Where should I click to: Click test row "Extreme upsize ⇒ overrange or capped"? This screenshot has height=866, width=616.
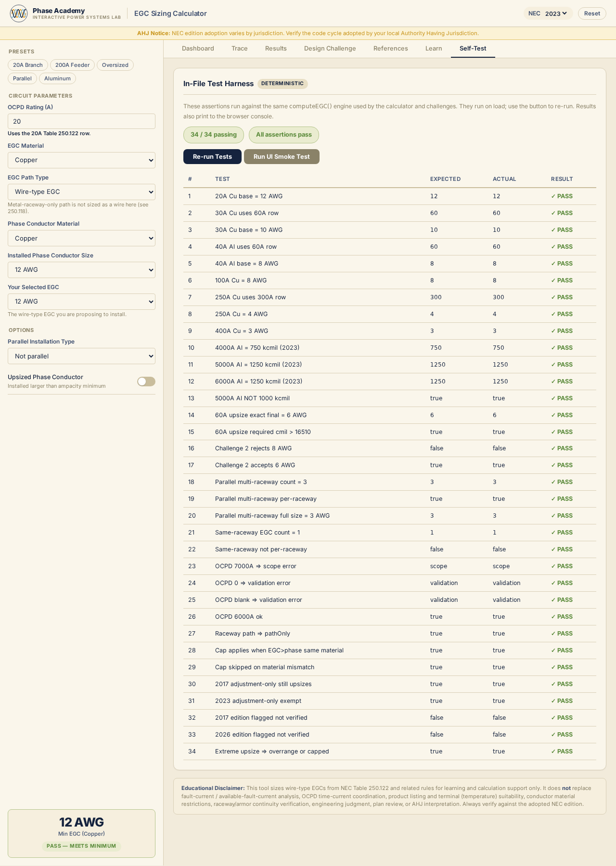pos(390,751)
